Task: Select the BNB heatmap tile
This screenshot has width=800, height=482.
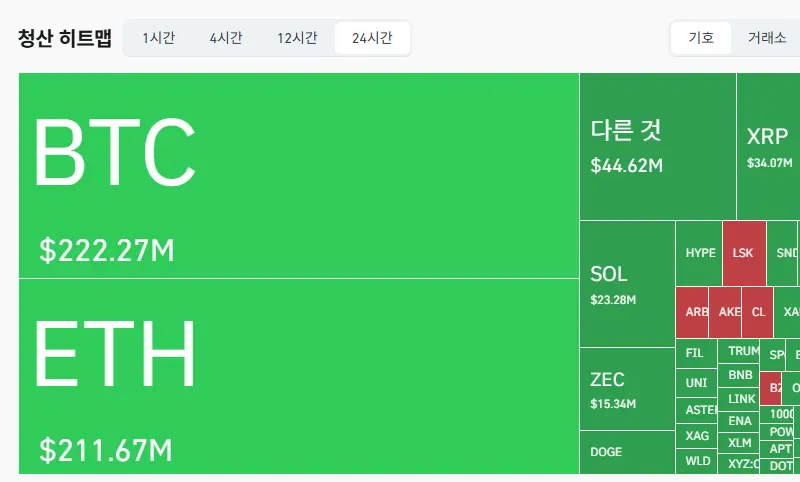Action: pos(738,375)
